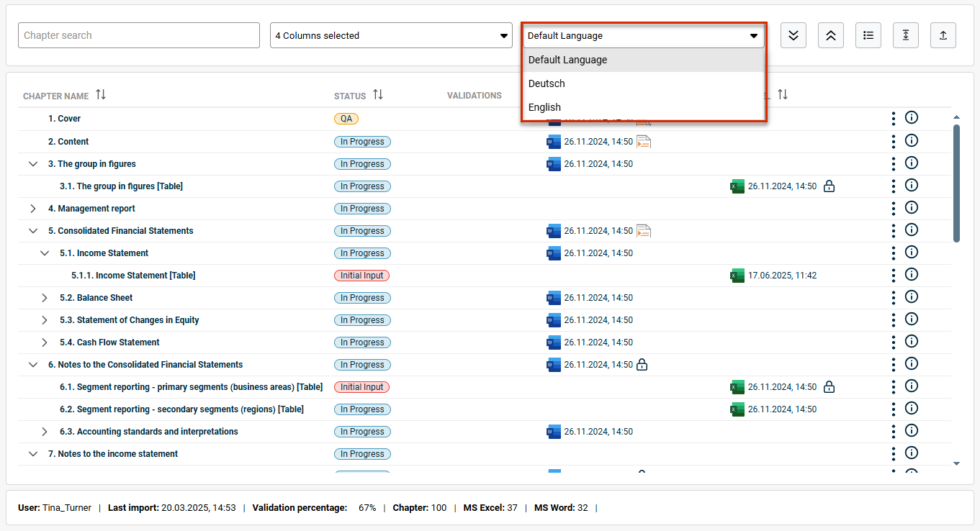This screenshot has height=531, width=980.
Task: Open the three-dot menu for 2. Content
Action: tap(894, 141)
